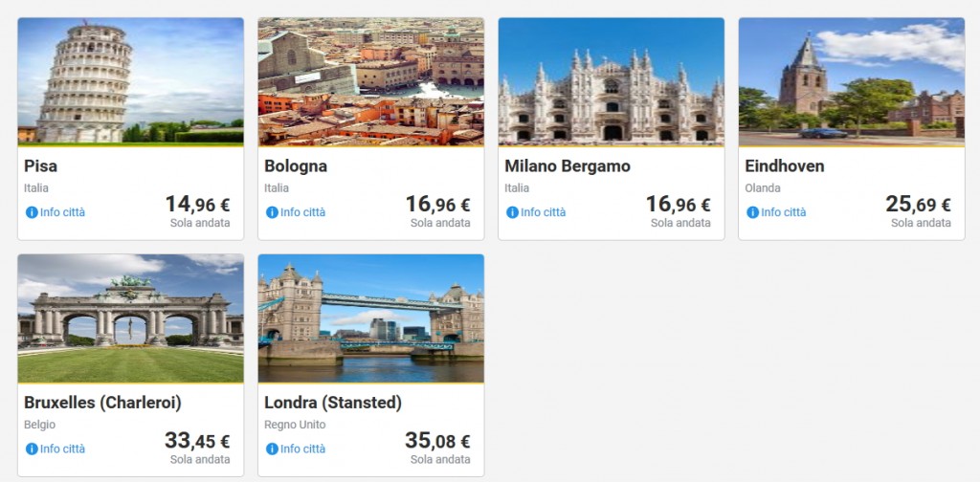Open the Milan cathedral photo
The height and width of the screenshot is (482, 980).
pos(611,81)
